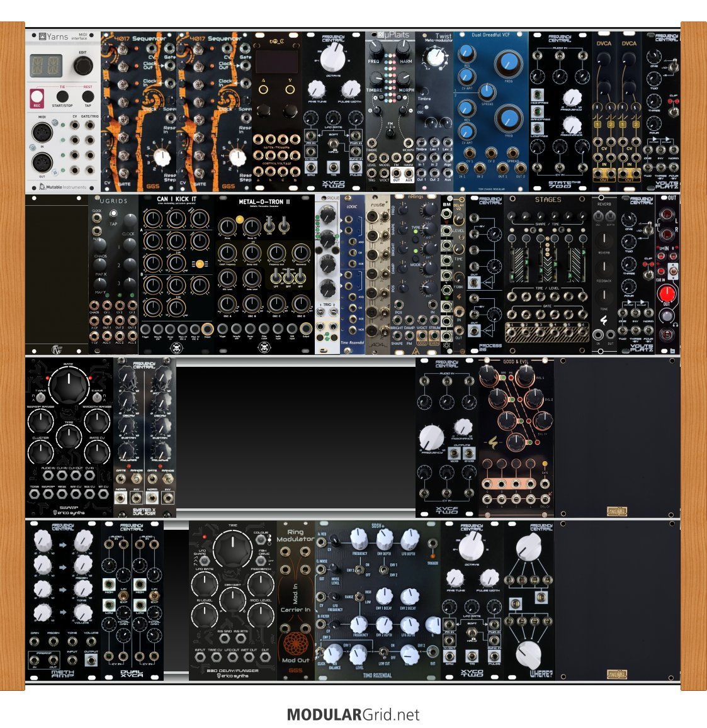Click the atom icon on the BM module
This screenshot has width=707, height=728.
pyautogui.click(x=447, y=347)
